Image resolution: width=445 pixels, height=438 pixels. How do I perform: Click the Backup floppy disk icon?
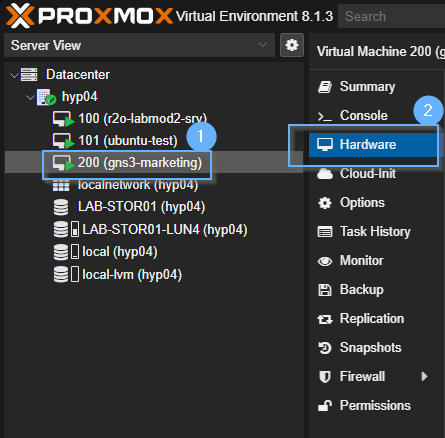coord(325,290)
